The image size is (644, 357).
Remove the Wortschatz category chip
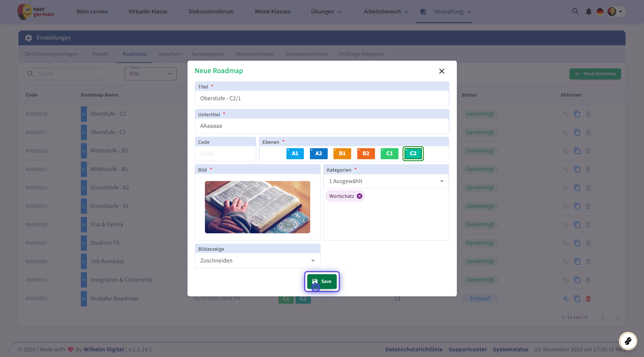point(360,196)
